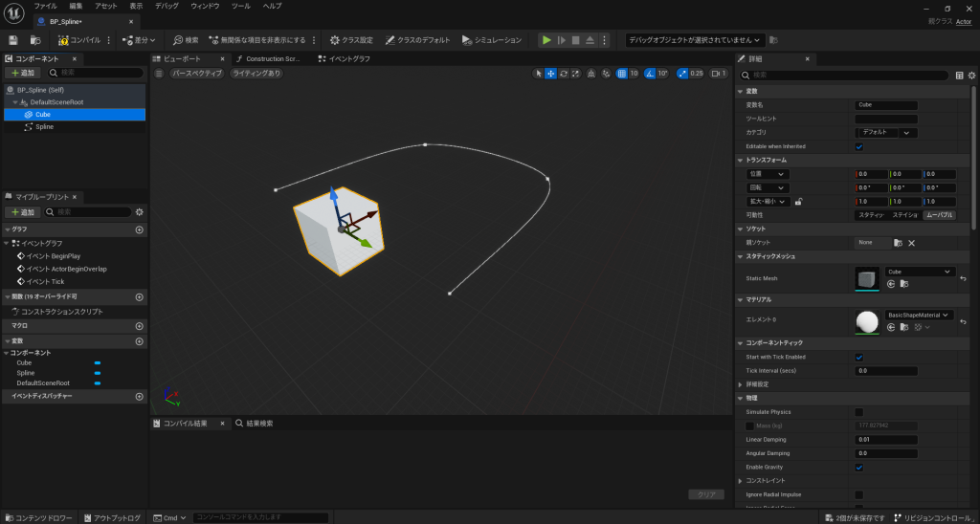Viewport: 980px width, 524px height.
Task: Click the コンパイル (Compile) button
Action: point(78,40)
